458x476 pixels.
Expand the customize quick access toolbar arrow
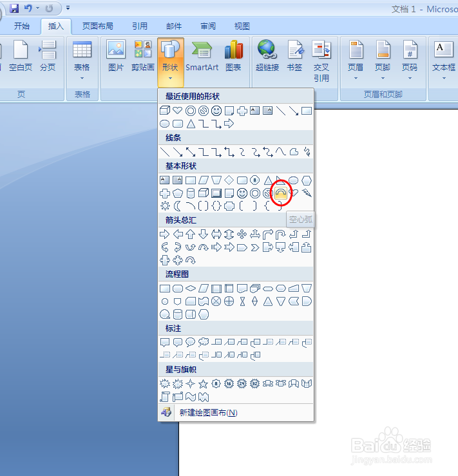68,8
